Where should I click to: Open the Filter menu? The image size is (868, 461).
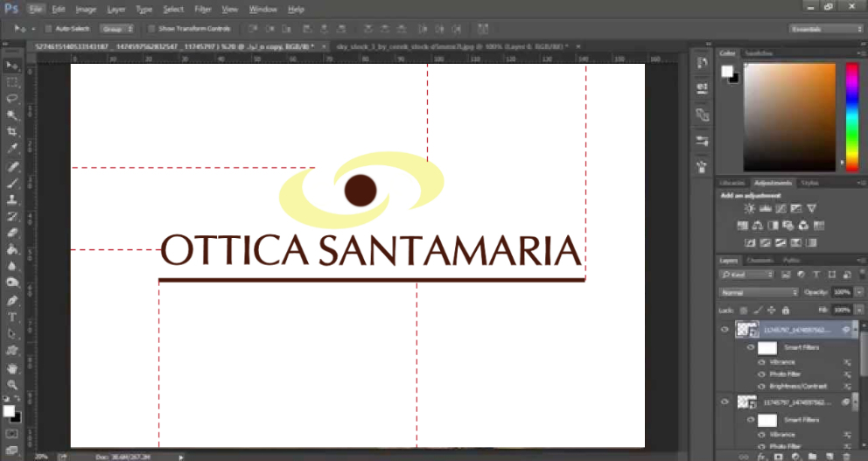[202, 9]
